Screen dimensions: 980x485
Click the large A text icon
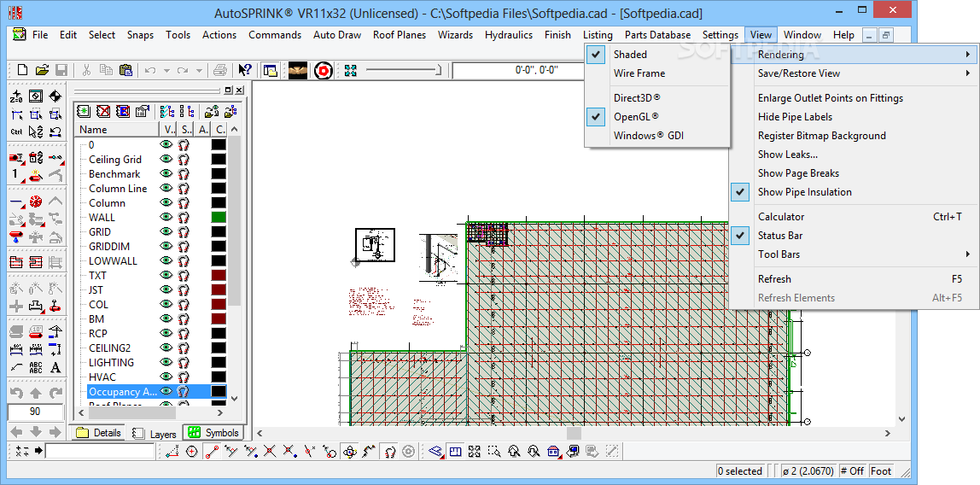(x=55, y=367)
